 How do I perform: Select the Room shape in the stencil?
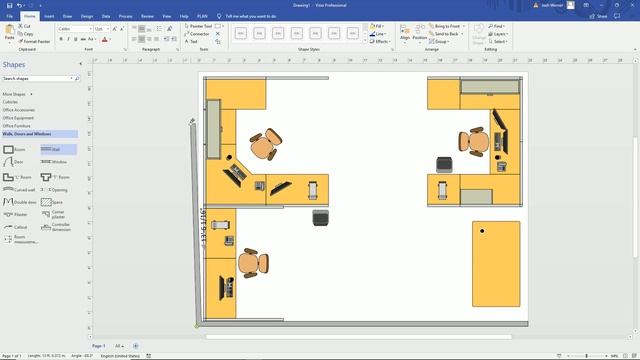[14, 149]
